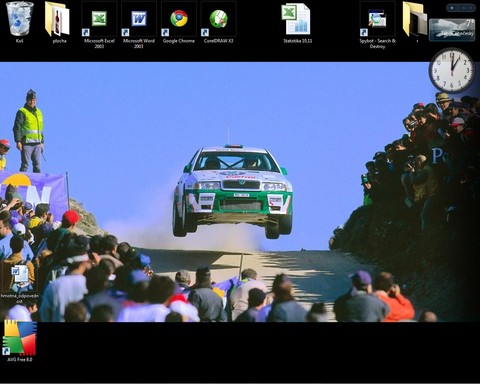Click the weather gadget showing 7°
Image resolution: width=480 pixels, height=384 pixels.
(452, 30)
